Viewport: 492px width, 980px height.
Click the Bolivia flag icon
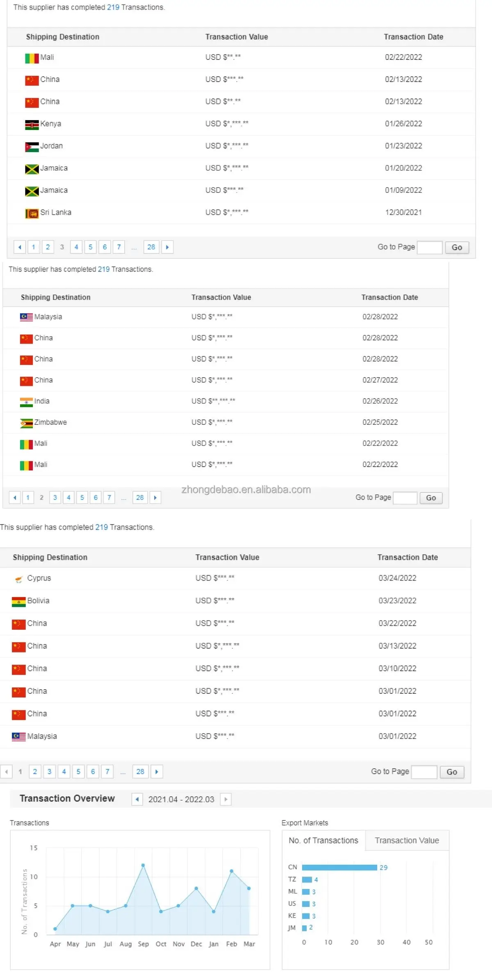tap(19, 602)
